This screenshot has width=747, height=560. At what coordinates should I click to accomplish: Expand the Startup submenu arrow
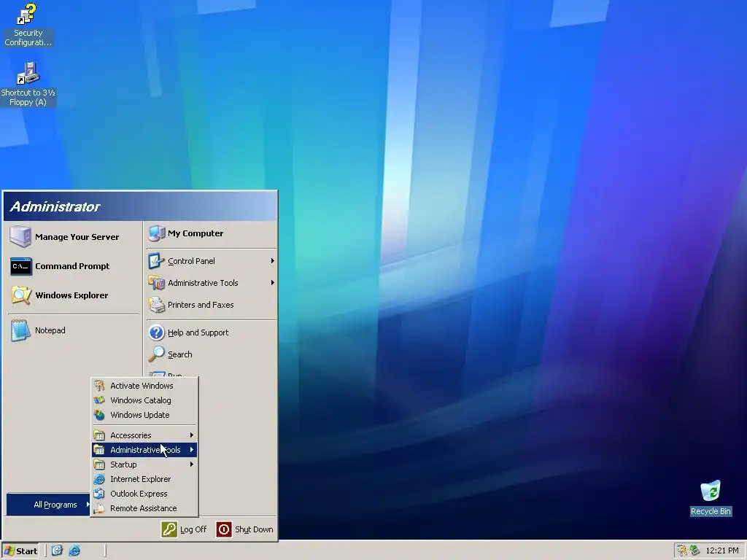[x=192, y=464]
